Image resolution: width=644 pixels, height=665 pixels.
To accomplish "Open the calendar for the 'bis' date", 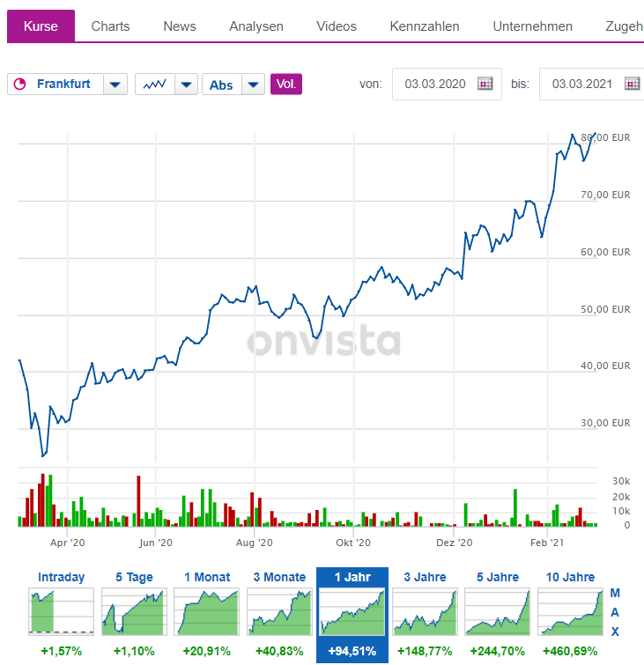I will coord(632,85).
